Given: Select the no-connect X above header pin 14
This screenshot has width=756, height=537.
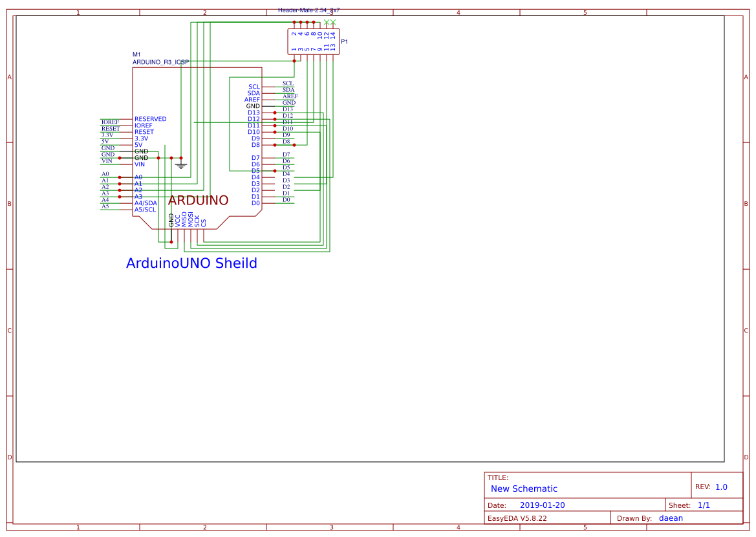Looking at the screenshot, I should (x=332, y=22).
